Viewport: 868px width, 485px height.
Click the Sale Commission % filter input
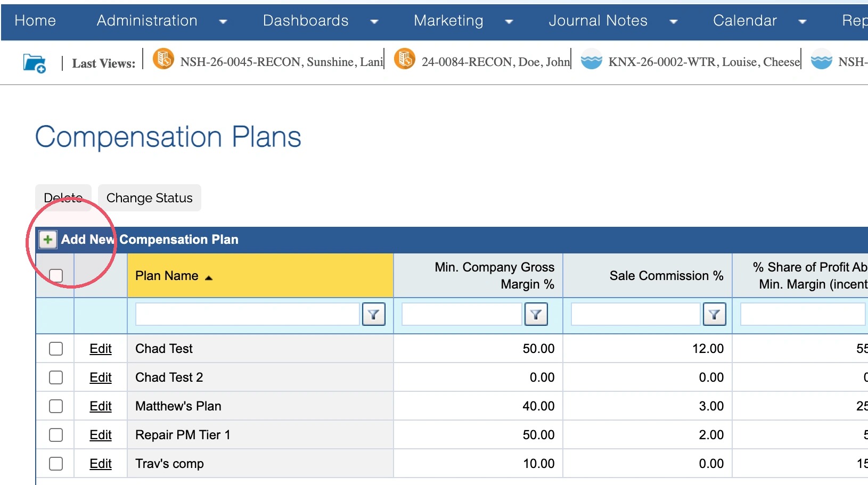pos(636,314)
